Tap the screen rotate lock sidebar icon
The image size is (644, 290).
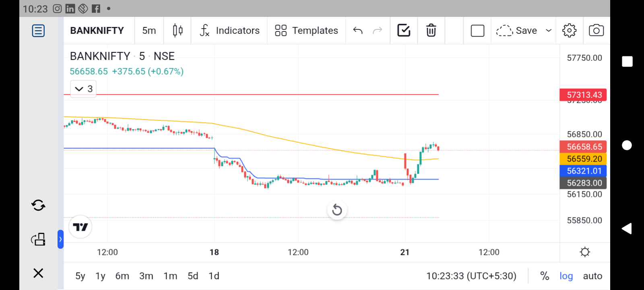coord(38,239)
